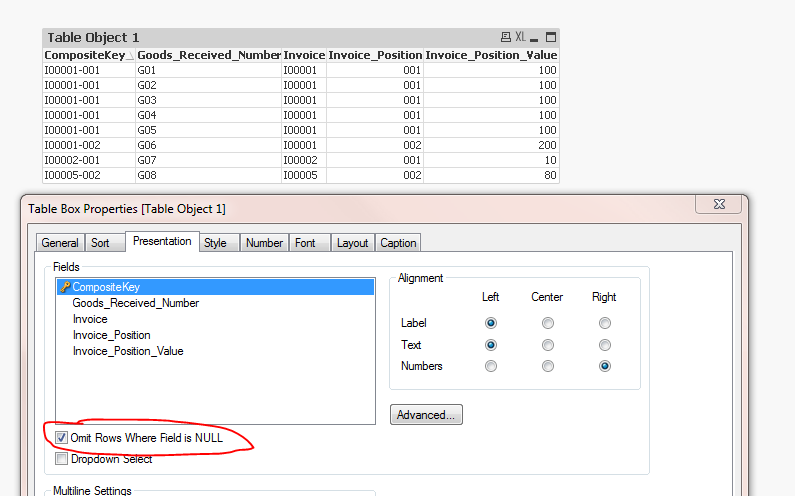Sort table by CompositeKey column header
This screenshot has width=795, height=496.
pos(87,55)
